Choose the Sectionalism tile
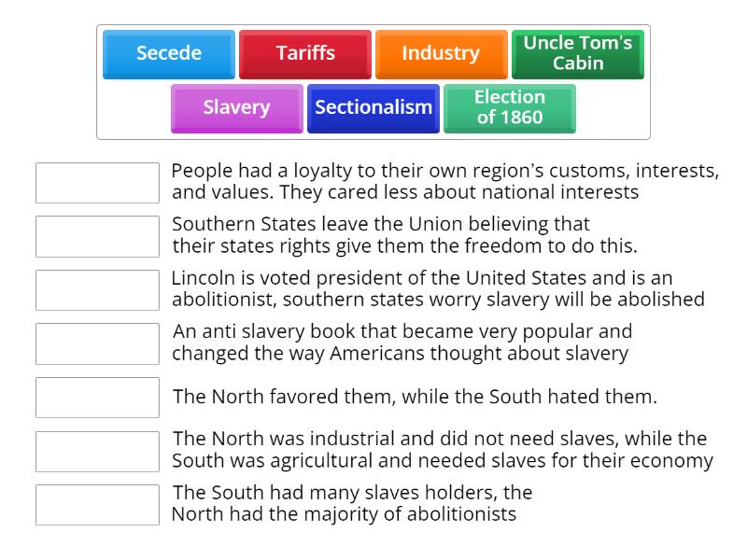747x560 pixels. [x=373, y=108]
